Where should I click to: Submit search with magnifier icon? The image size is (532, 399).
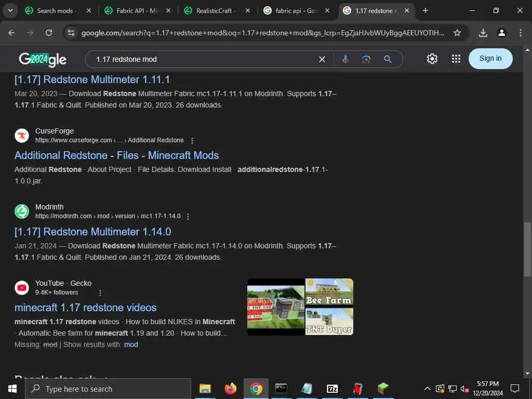[388, 59]
